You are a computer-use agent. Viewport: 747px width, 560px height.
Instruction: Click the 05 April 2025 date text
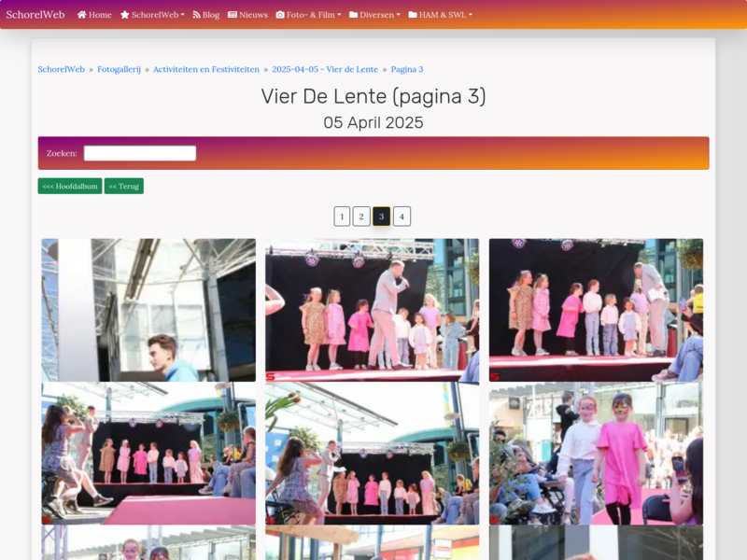[373, 123]
